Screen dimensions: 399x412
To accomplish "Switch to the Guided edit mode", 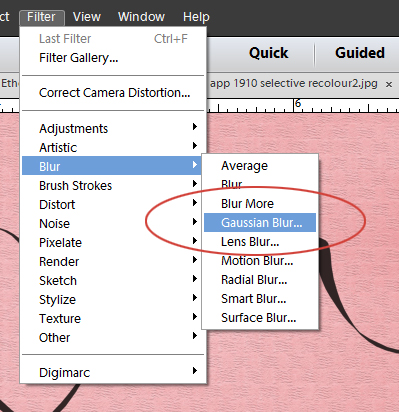I will pyautogui.click(x=360, y=53).
